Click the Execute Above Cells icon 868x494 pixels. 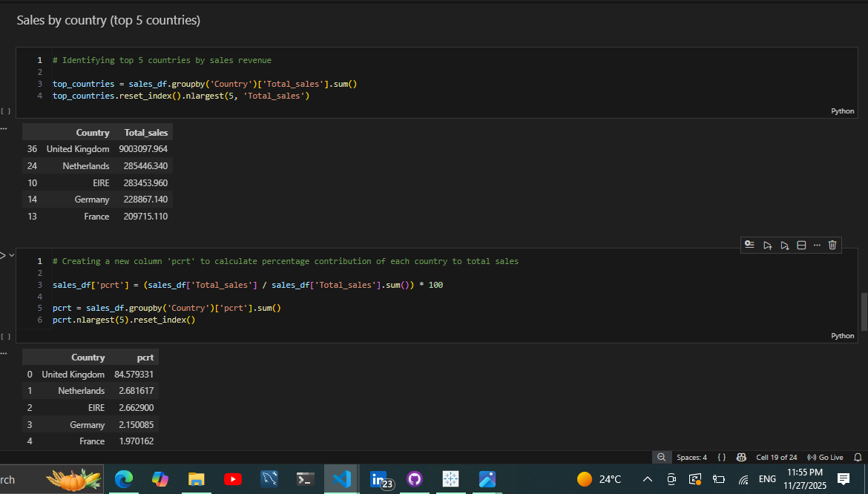click(767, 245)
